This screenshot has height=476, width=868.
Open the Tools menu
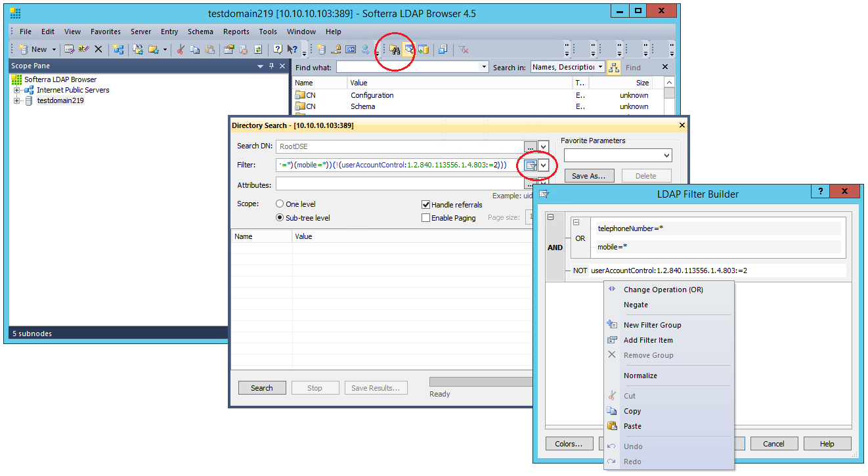point(268,32)
